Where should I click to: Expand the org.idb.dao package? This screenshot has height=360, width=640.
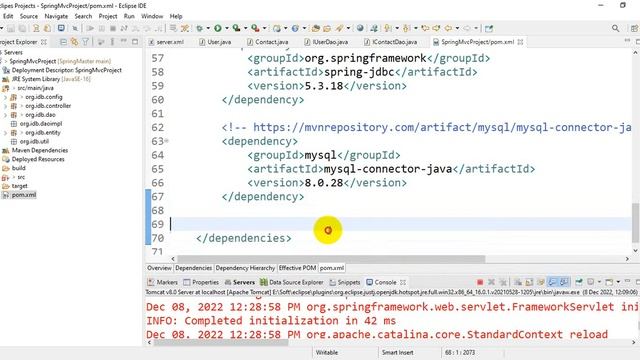[x=5, y=115]
